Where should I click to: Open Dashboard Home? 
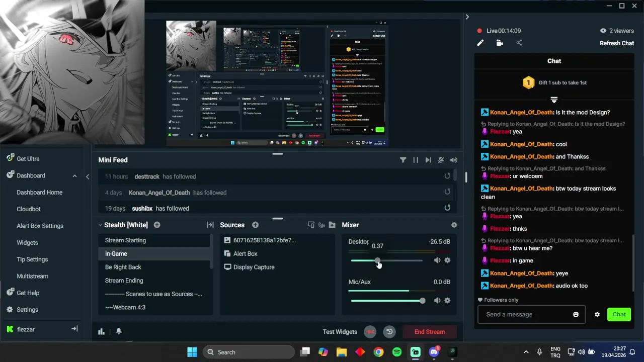[40, 192]
